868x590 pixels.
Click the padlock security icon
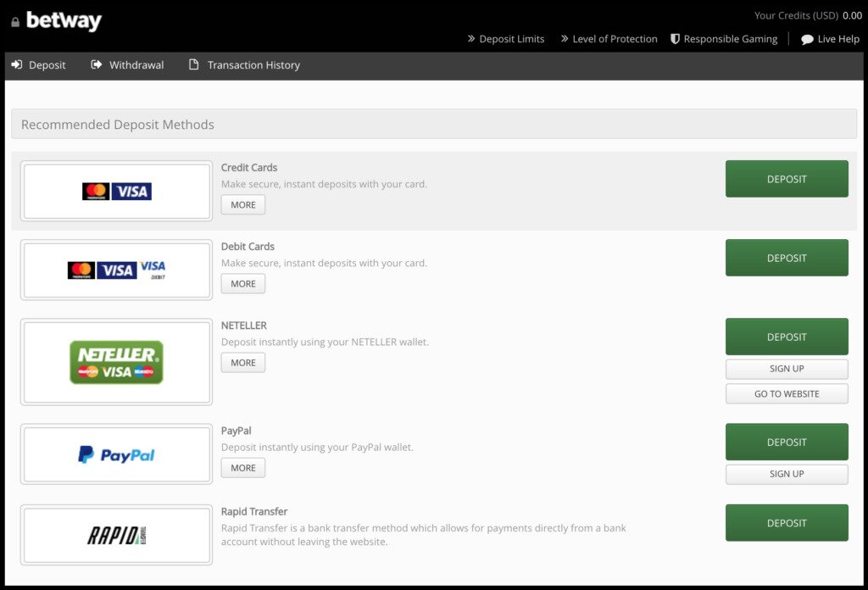(x=15, y=22)
